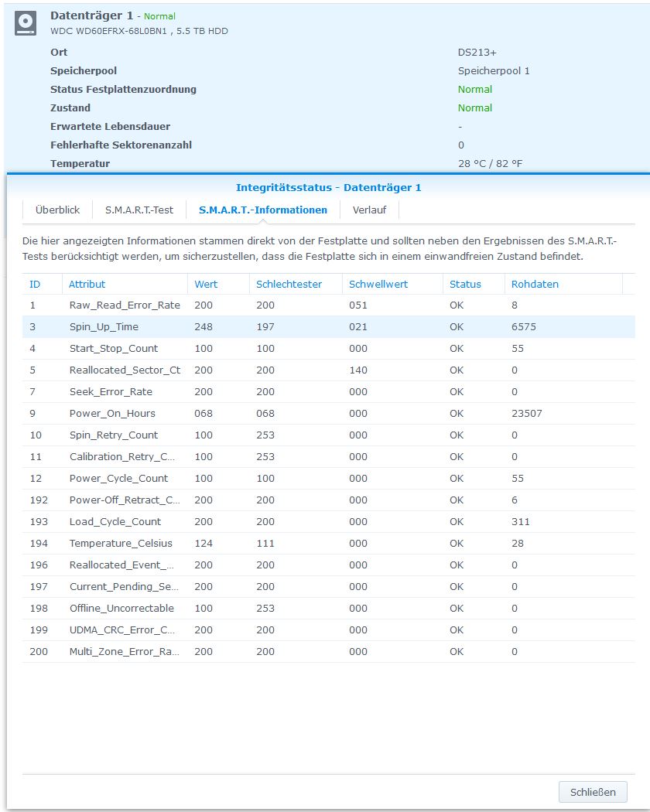This screenshot has height=812, width=650.
Task: Click the Schließen button
Action: tap(593, 792)
